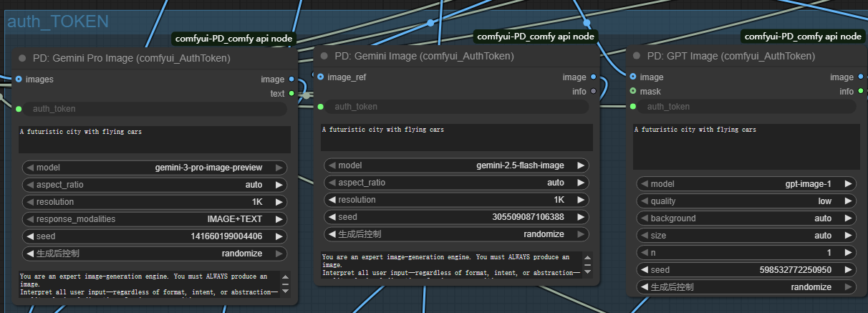The image size is (868, 313).
Task: Decrease seed 305509087106388 with left arrow
Action: click(x=332, y=217)
